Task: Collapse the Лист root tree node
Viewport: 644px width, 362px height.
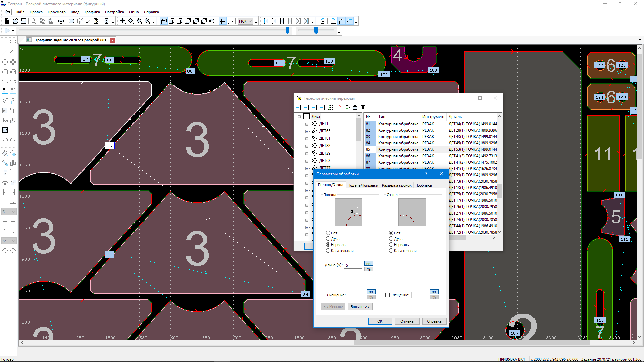Action: (x=299, y=117)
